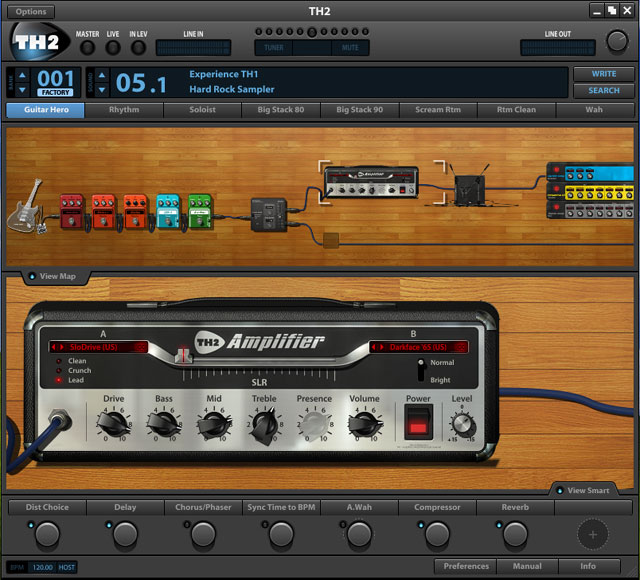Flip the Normal/Bright switch
Screen dimensions: 640x580
pos(421,370)
